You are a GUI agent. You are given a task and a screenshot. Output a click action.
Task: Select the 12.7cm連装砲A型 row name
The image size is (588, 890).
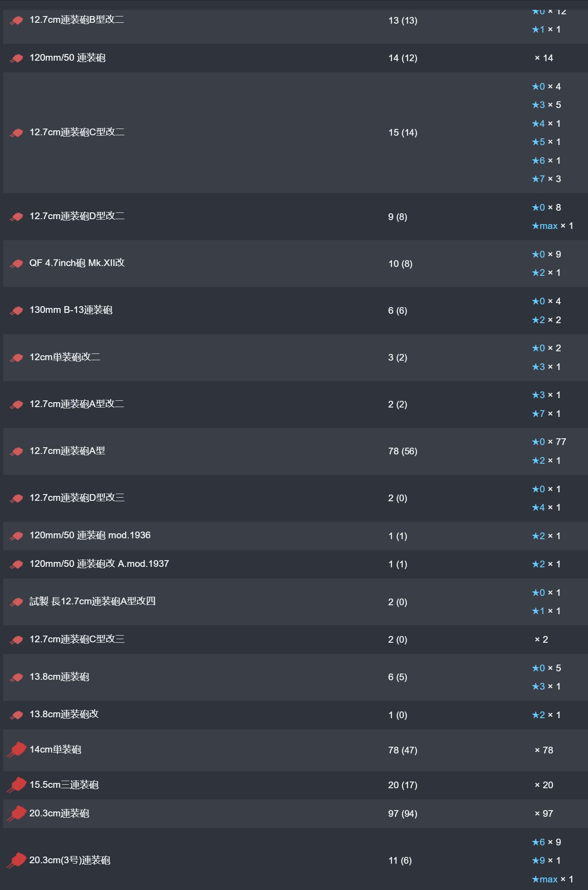(x=67, y=451)
